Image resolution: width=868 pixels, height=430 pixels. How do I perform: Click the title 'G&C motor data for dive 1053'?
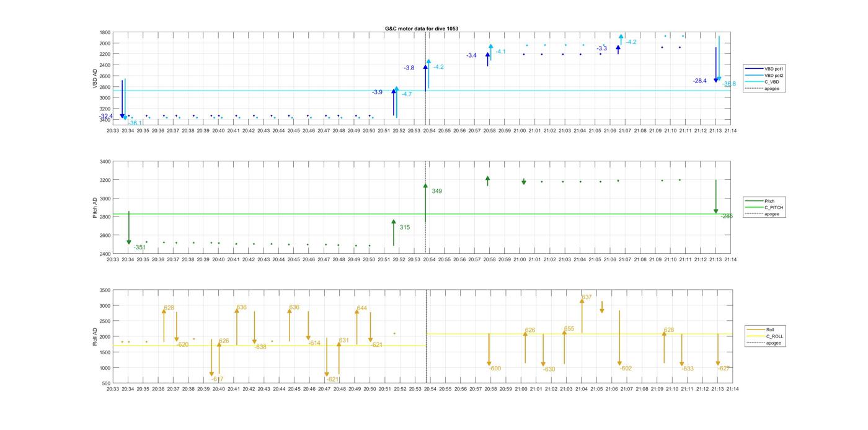click(422, 29)
